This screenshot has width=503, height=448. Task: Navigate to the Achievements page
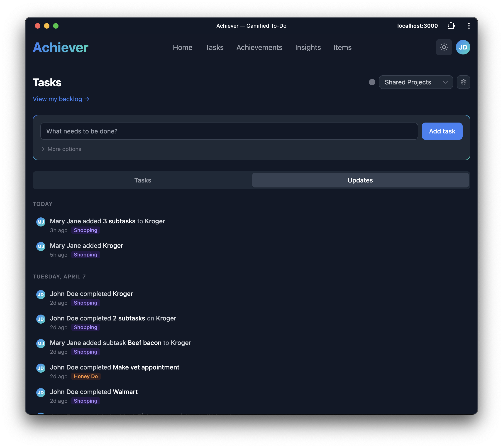259,47
